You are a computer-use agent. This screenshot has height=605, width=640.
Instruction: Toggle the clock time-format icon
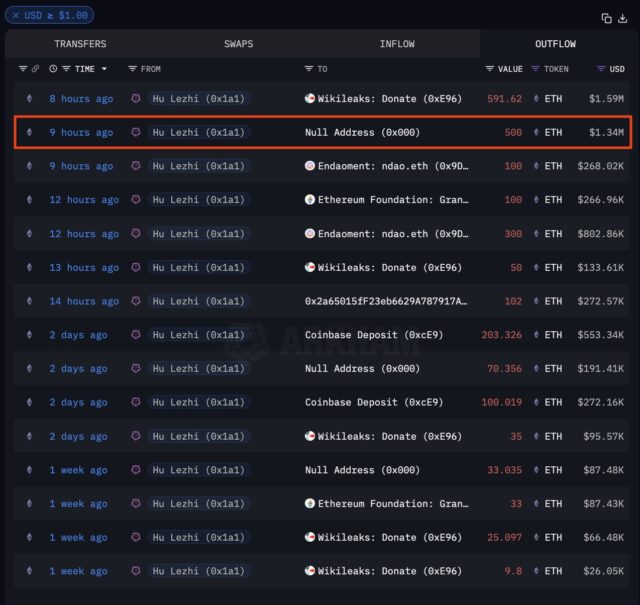[x=53, y=69]
